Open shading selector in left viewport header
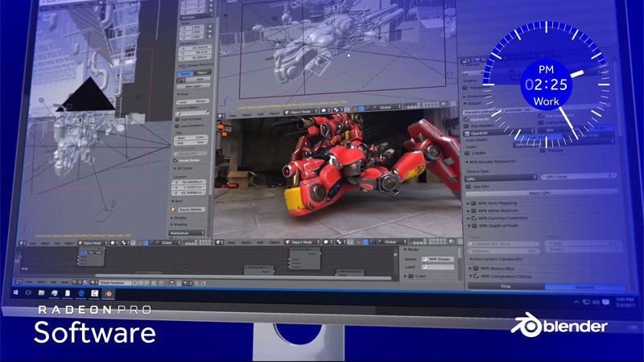 [x=114, y=243]
